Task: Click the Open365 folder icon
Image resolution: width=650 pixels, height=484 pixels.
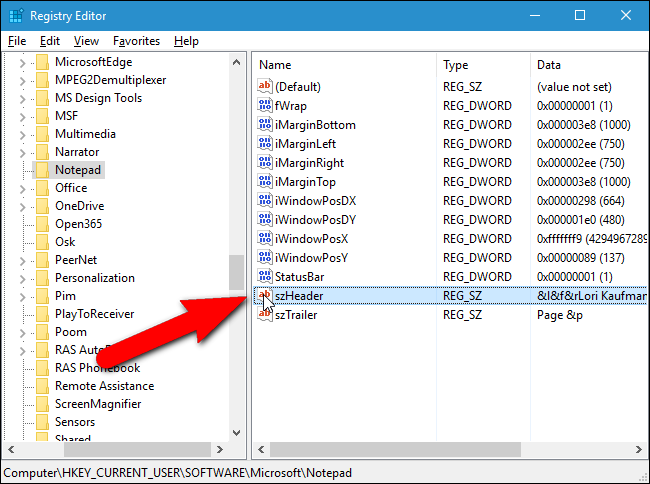Action: [x=42, y=224]
